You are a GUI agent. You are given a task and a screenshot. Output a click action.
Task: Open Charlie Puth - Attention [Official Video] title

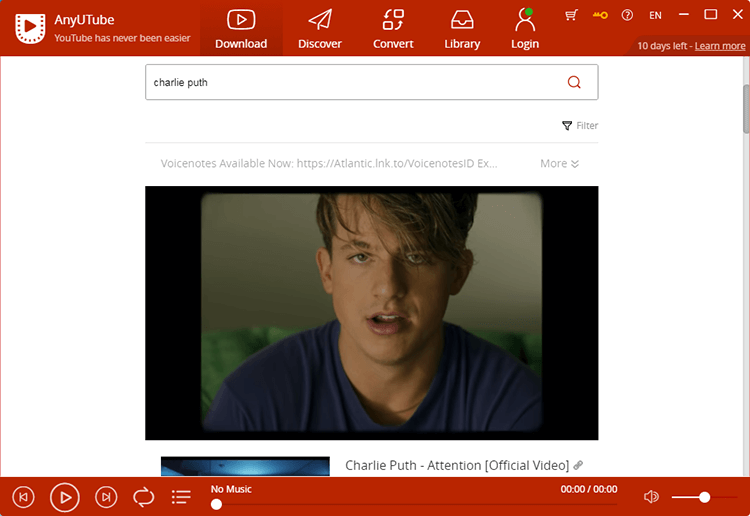coord(457,465)
